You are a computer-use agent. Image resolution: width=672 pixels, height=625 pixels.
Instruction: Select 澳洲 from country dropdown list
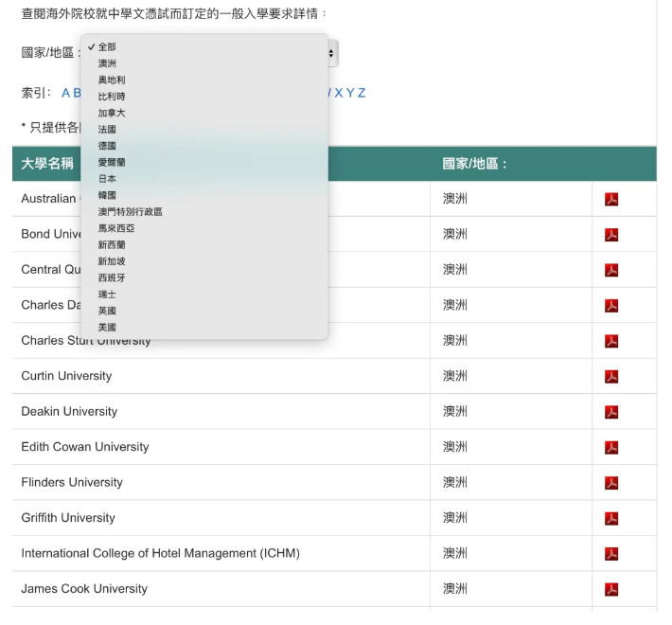coord(204,63)
